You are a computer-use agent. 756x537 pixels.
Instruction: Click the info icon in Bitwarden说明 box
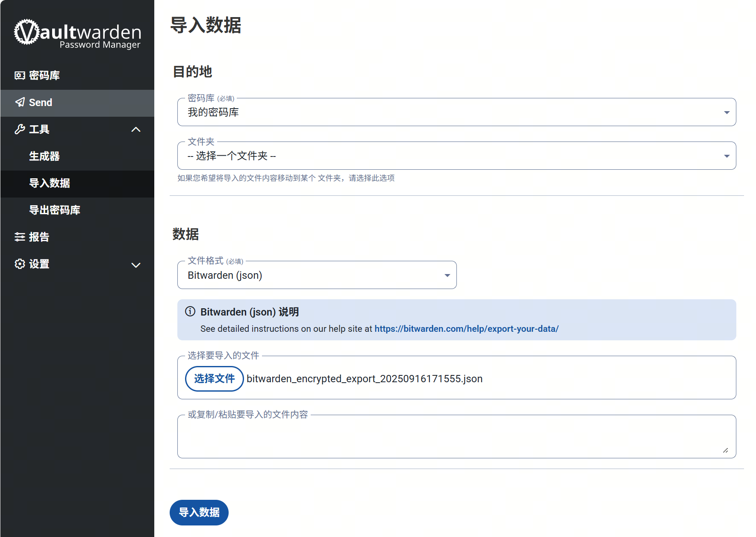coord(190,312)
